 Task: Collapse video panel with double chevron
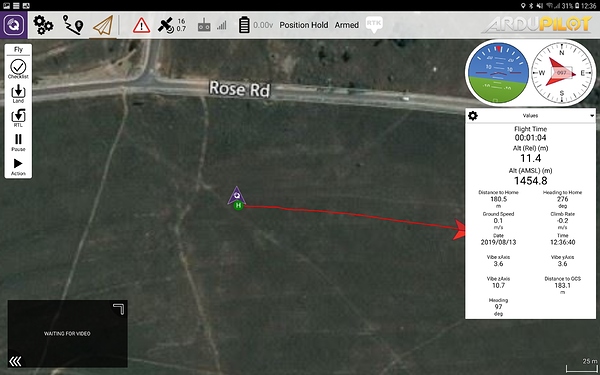coord(15,361)
